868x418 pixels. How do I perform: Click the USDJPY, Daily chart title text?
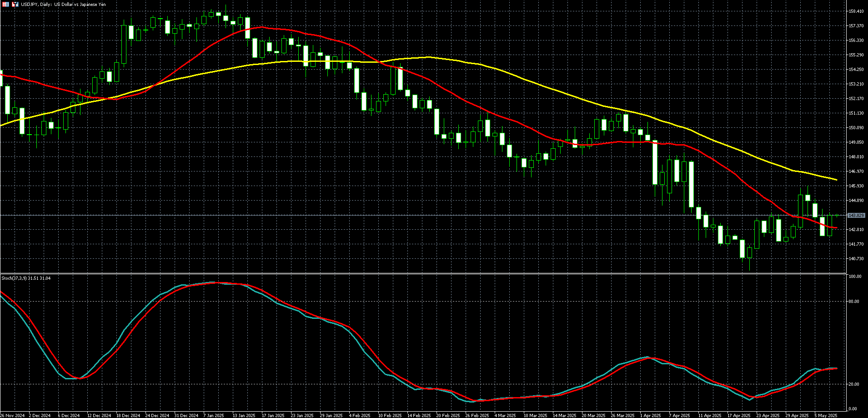click(x=63, y=4)
